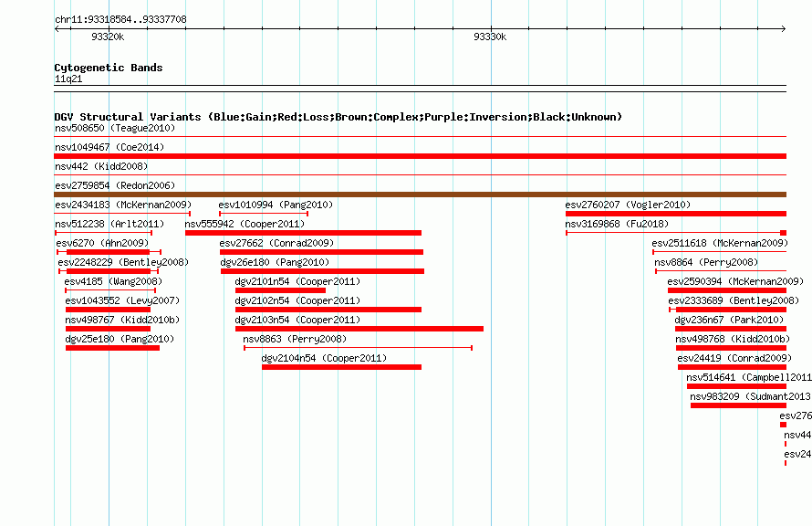Click the thin line under esv1010994
812x526 pixels.
(264, 214)
